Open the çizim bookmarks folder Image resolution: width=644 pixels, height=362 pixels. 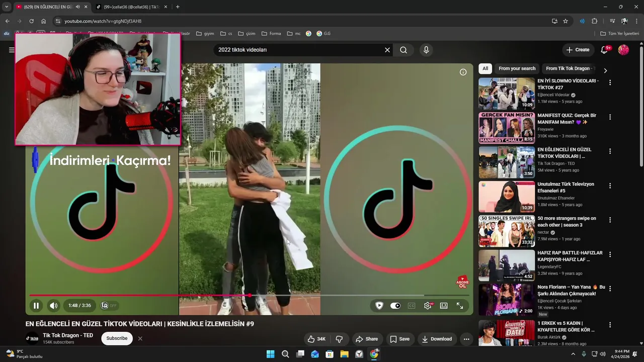(247, 34)
